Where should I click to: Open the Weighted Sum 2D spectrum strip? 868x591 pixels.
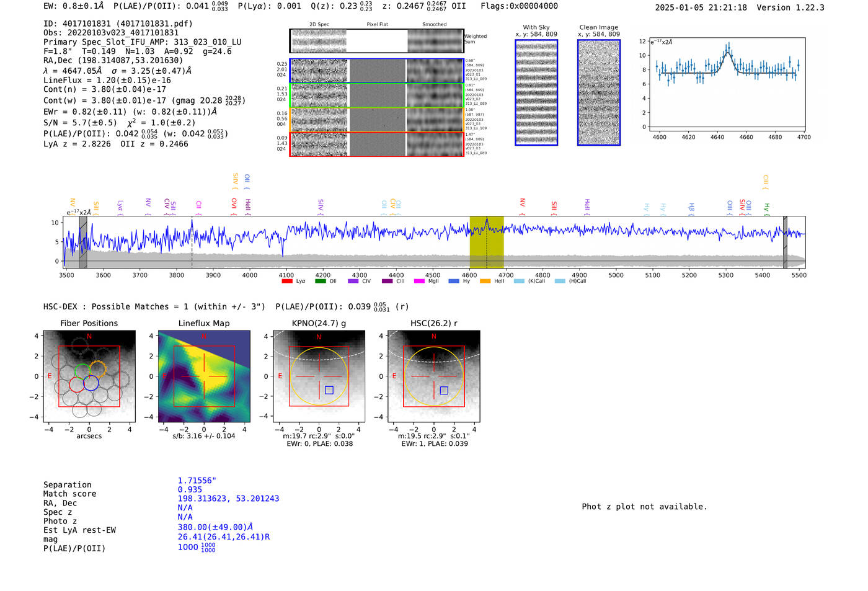(x=376, y=41)
